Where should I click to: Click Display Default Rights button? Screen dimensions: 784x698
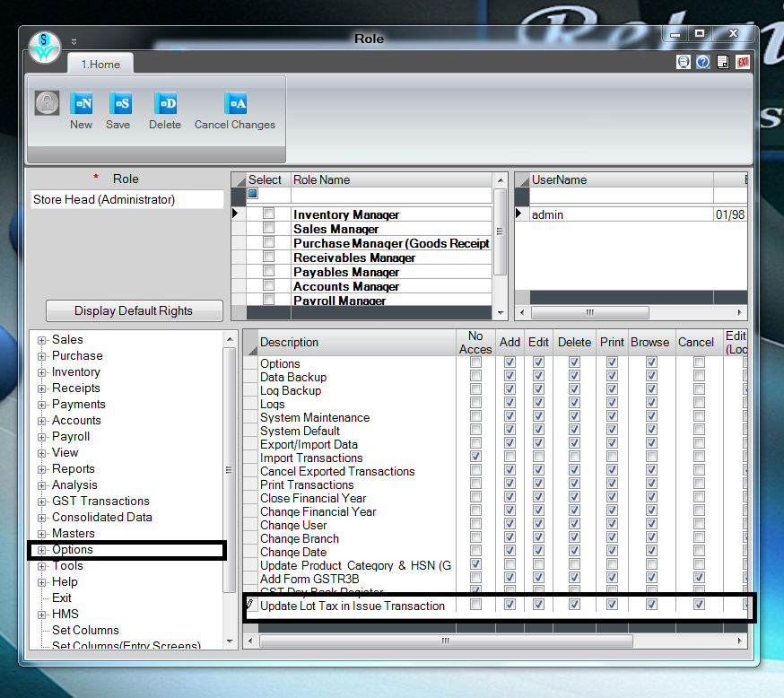(x=134, y=311)
